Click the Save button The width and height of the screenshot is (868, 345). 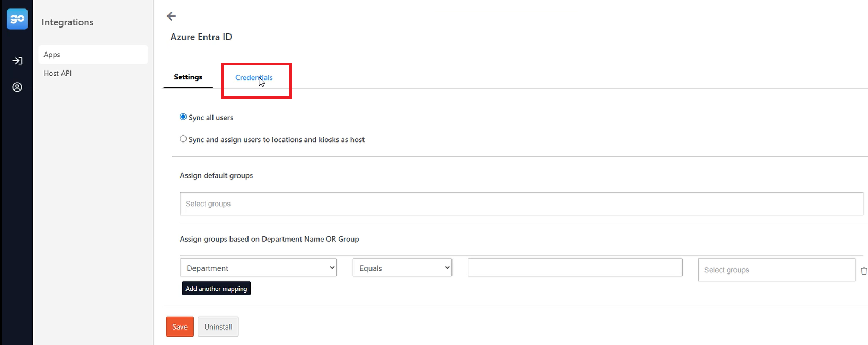pyautogui.click(x=180, y=327)
